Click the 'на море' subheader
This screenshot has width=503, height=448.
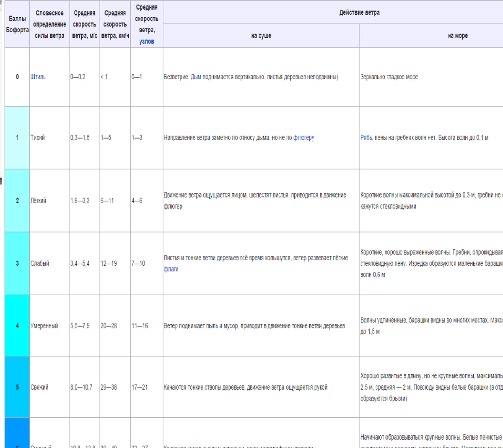pos(458,36)
